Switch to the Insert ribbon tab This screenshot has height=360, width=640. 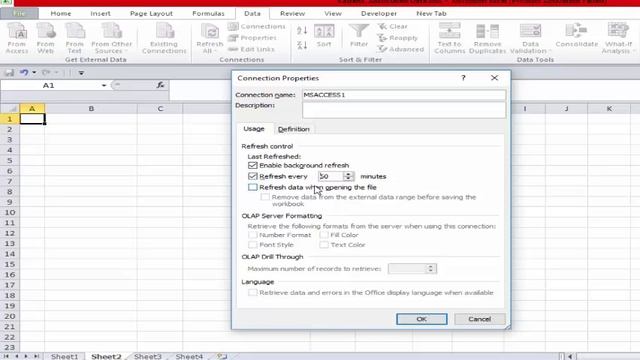point(100,13)
